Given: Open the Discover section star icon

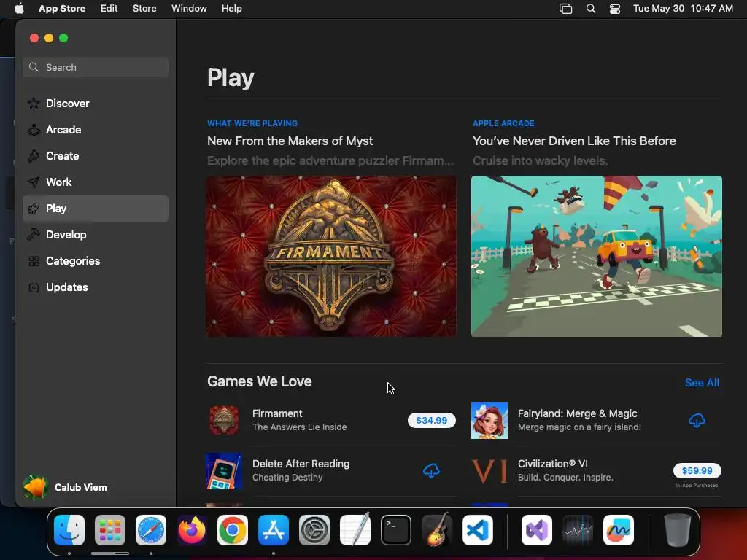Looking at the screenshot, I should tap(34, 104).
